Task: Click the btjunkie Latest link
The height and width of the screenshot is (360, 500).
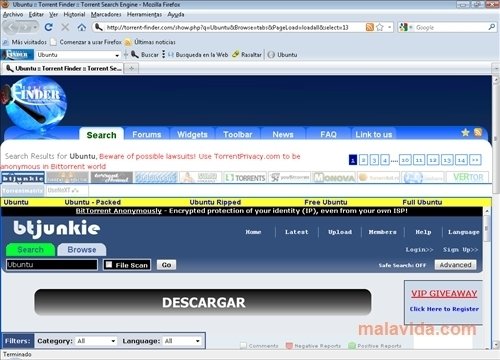Action: point(297,232)
